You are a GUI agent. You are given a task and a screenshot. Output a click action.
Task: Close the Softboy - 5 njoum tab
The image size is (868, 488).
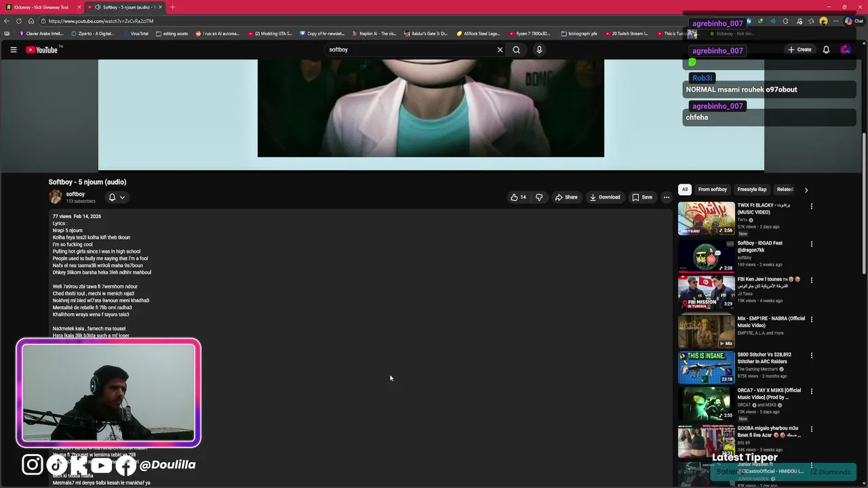160,7
